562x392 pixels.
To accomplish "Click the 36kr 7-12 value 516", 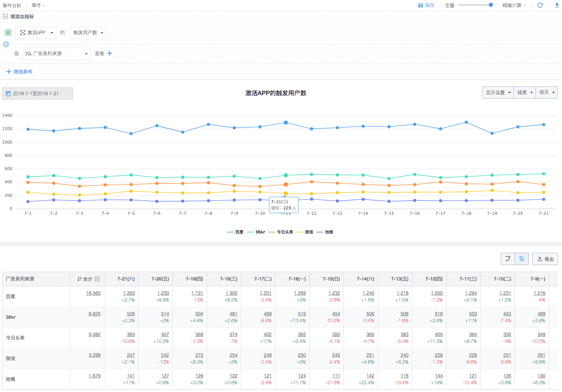I will 439,314.
